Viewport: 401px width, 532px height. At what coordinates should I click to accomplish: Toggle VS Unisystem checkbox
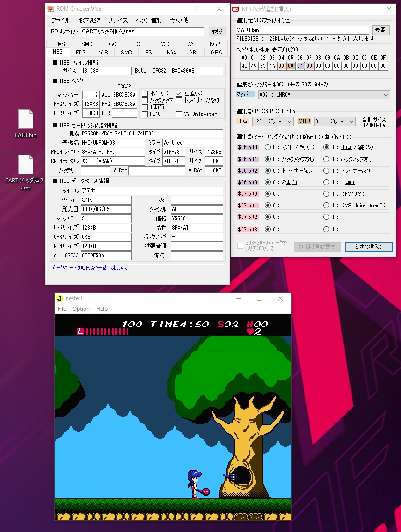(x=179, y=115)
